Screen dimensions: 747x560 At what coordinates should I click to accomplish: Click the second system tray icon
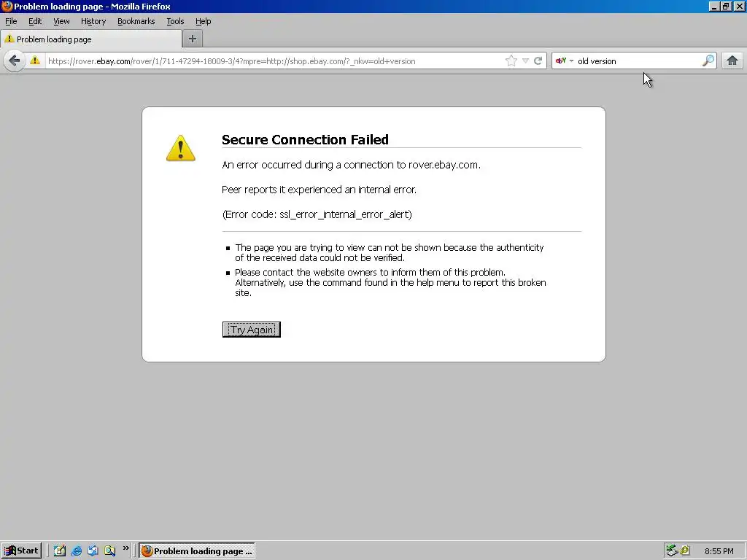(685, 551)
